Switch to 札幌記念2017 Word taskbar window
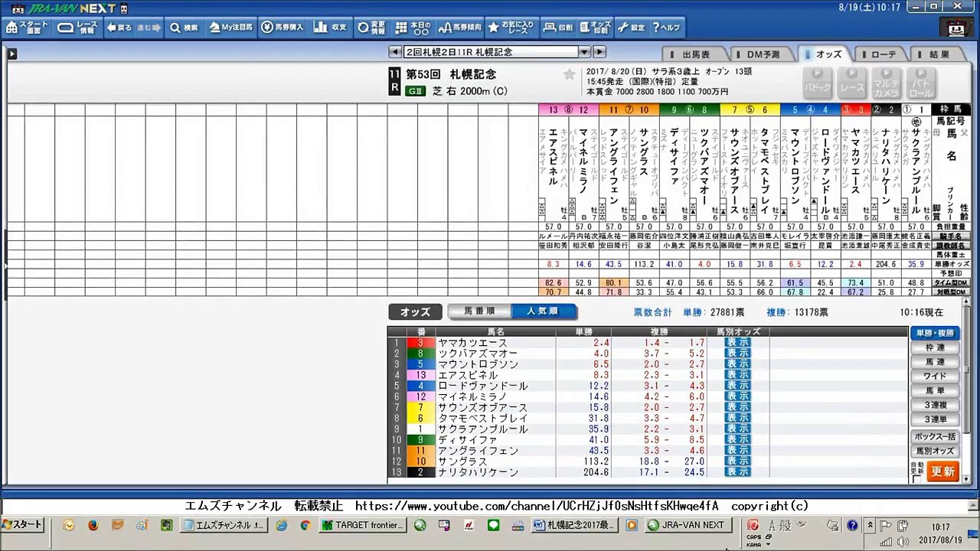This screenshot has height=551, width=980. tap(573, 525)
